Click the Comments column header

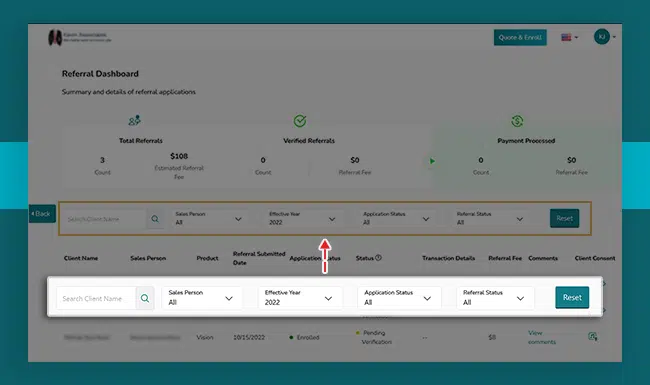tap(543, 258)
